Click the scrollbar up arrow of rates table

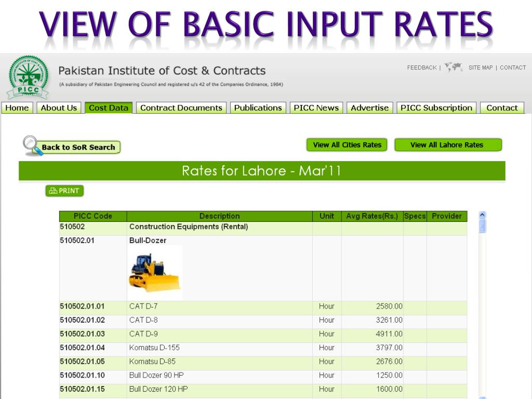482,215
